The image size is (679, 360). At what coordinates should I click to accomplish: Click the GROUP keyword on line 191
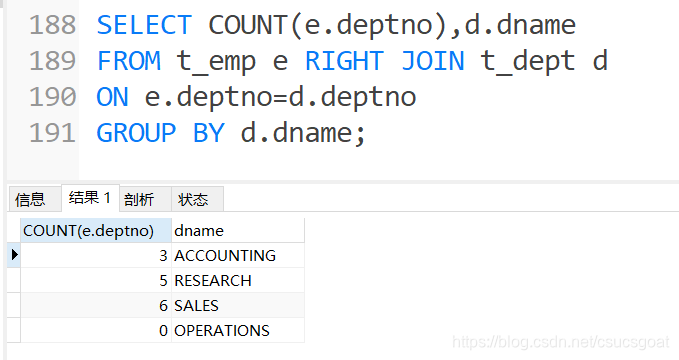tap(136, 133)
